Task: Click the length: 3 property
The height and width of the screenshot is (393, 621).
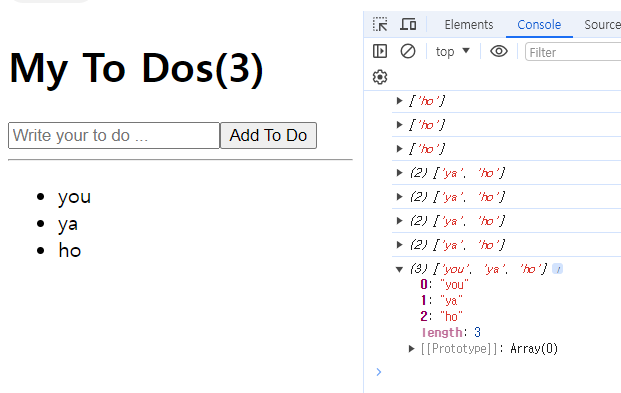Action: 451,332
